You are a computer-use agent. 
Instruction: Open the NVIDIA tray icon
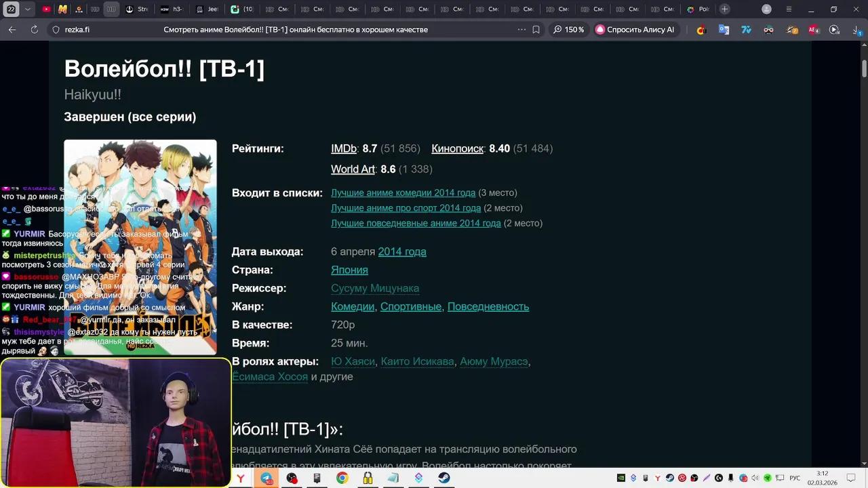[x=620, y=478]
